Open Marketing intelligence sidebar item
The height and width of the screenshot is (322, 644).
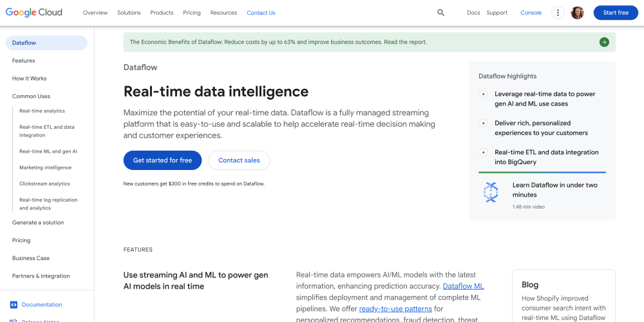point(45,167)
